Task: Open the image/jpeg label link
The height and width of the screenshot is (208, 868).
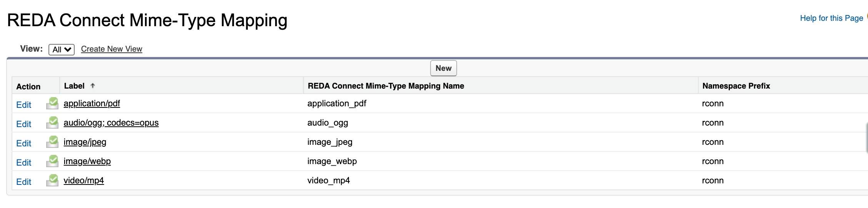Action: coord(85,142)
